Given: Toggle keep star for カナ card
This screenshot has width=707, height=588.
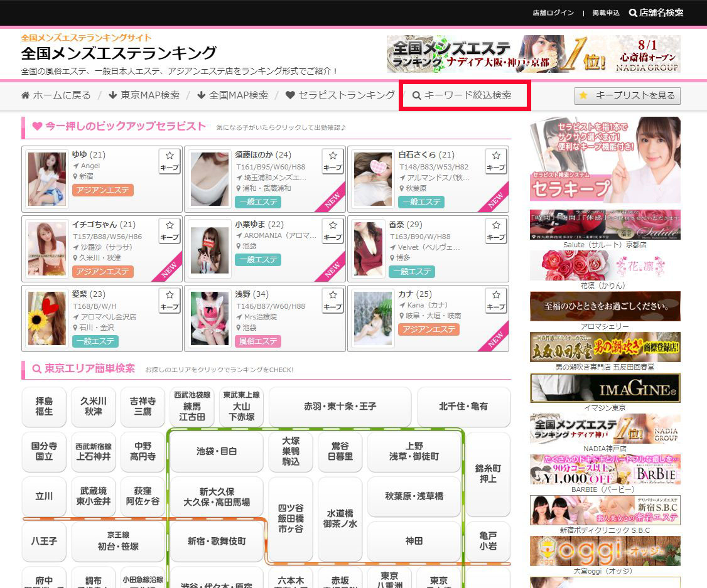Looking at the screenshot, I should pyautogui.click(x=496, y=301).
